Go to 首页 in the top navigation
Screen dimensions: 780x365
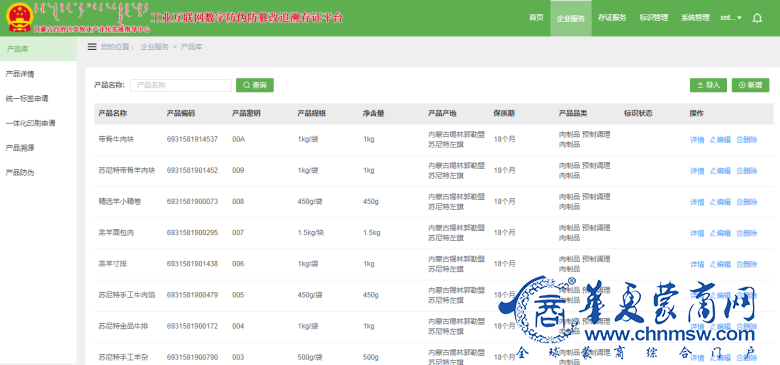536,18
